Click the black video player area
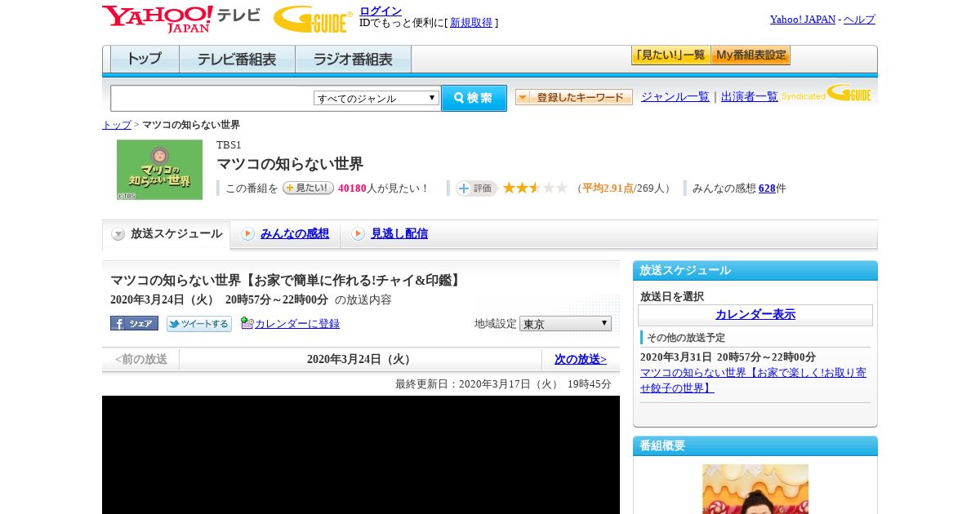 pos(361,454)
